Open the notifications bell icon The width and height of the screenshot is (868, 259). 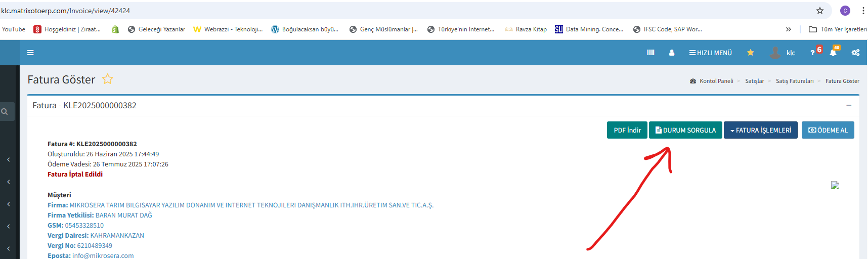click(x=833, y=53)
